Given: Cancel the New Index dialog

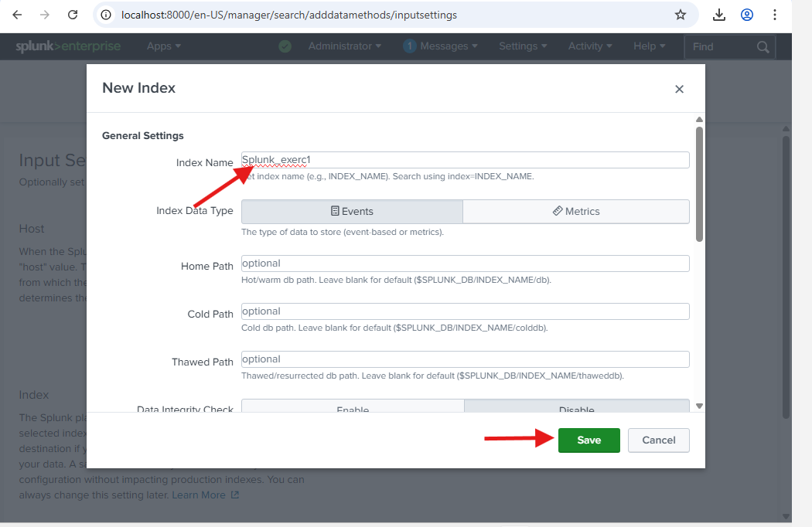Looking at the screenshot, I should point(659,440).
